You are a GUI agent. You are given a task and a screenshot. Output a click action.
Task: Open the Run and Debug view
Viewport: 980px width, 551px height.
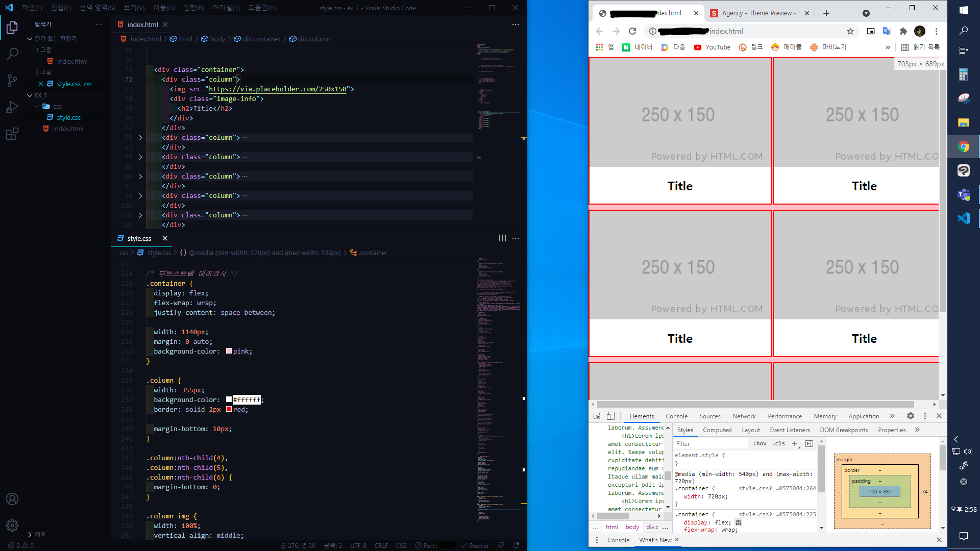12,107
